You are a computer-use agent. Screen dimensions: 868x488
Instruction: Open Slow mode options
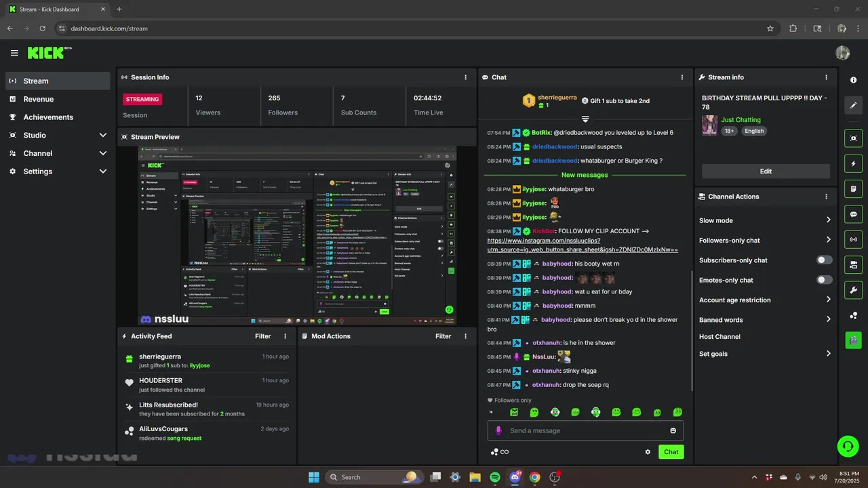click(766, 220)
